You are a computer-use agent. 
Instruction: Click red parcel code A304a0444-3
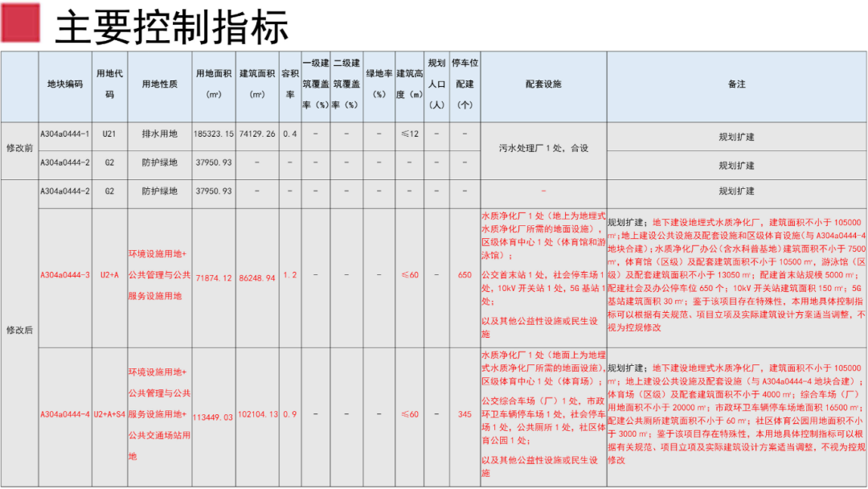click(65, 275)
